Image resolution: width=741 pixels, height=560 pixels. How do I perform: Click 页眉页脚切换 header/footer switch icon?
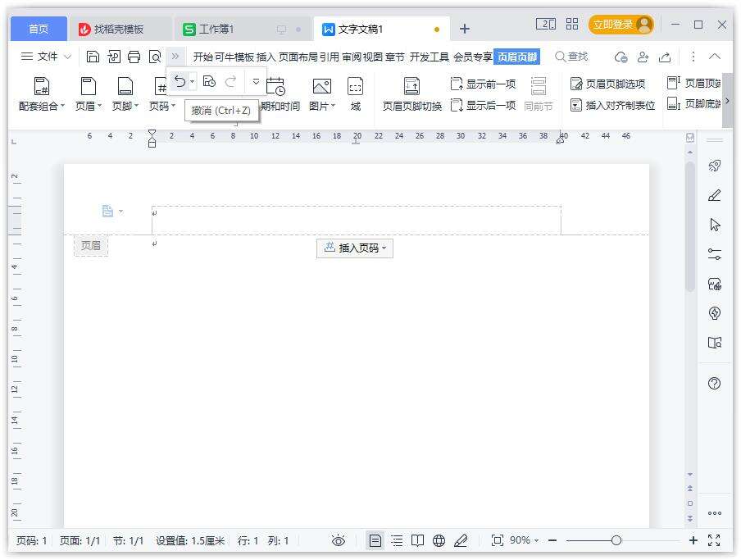coord(411,94)
